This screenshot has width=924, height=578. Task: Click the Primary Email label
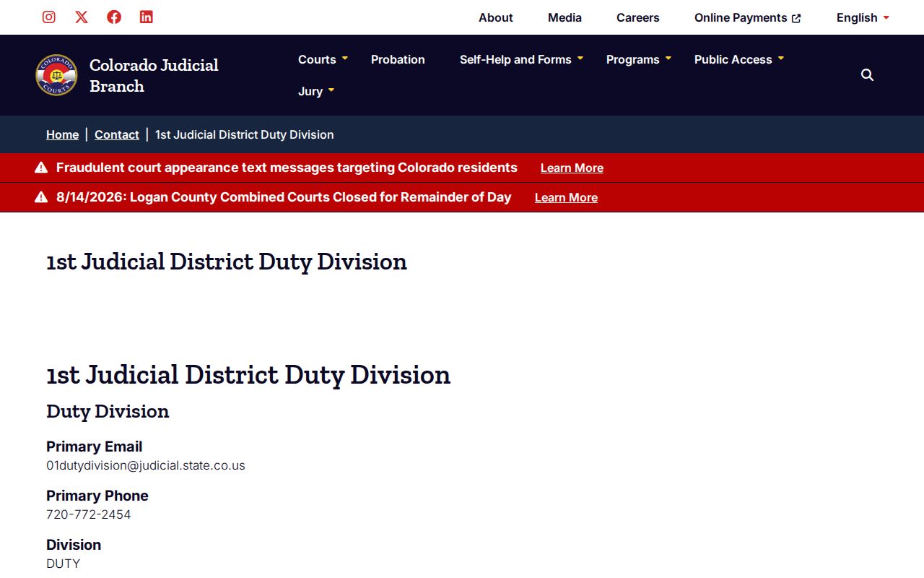95,447
